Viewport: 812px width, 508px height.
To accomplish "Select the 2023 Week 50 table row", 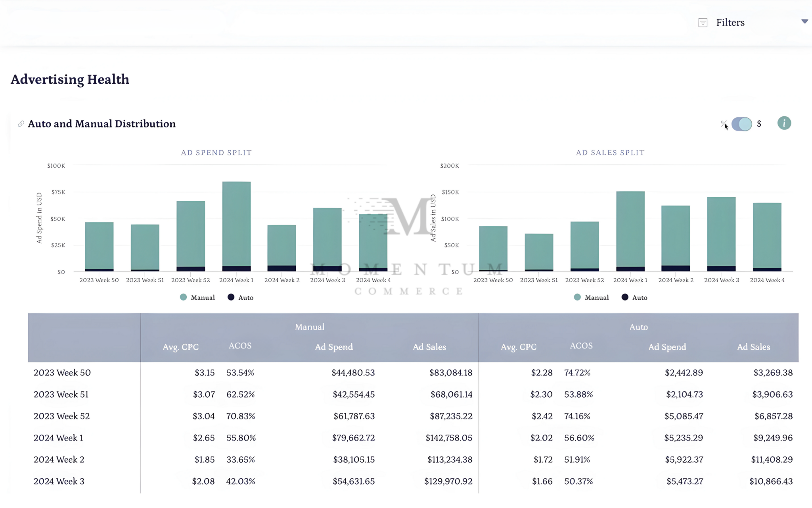I will pos(62,373).
